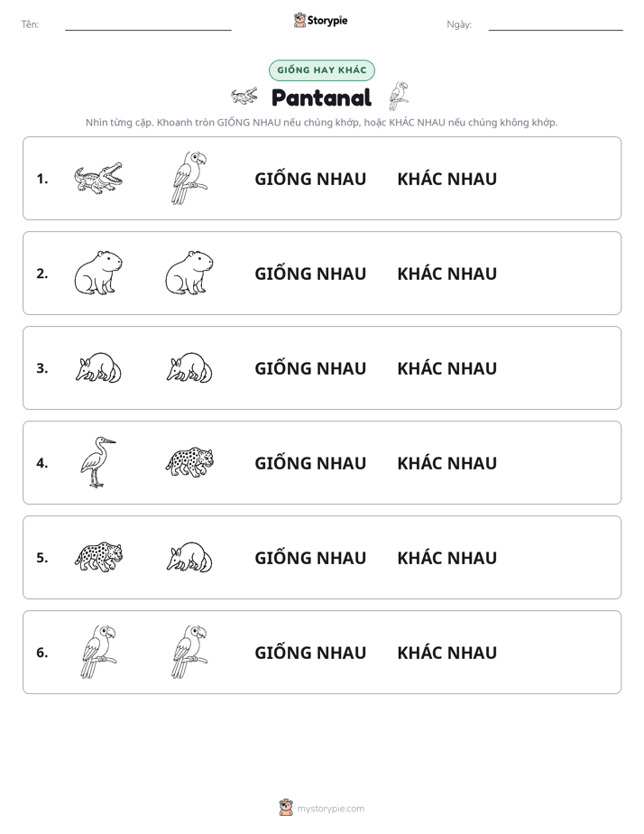Click the GIỐNG HAY KHÁC badge
This screenshot has height=834, width=644.
322,70
